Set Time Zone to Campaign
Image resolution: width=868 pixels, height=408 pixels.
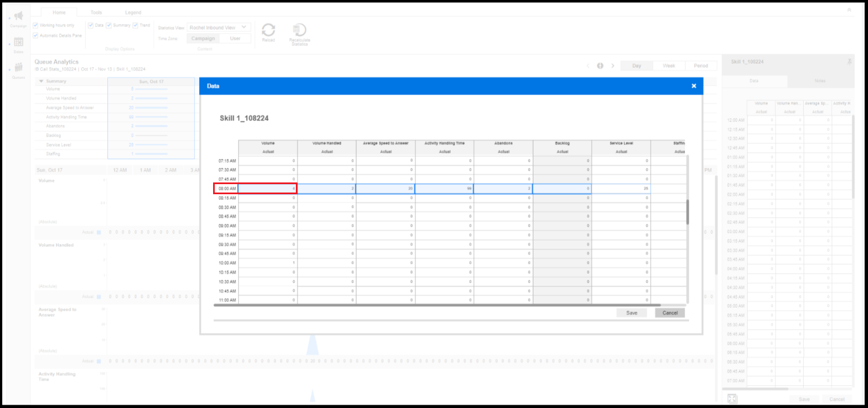[203, 39]
